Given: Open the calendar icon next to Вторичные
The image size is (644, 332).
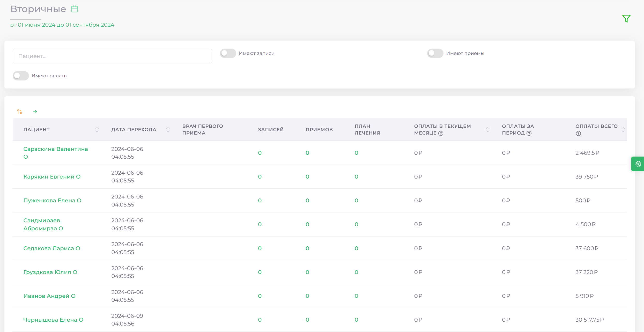Looking at the screenshot, I should coord(75,9).
